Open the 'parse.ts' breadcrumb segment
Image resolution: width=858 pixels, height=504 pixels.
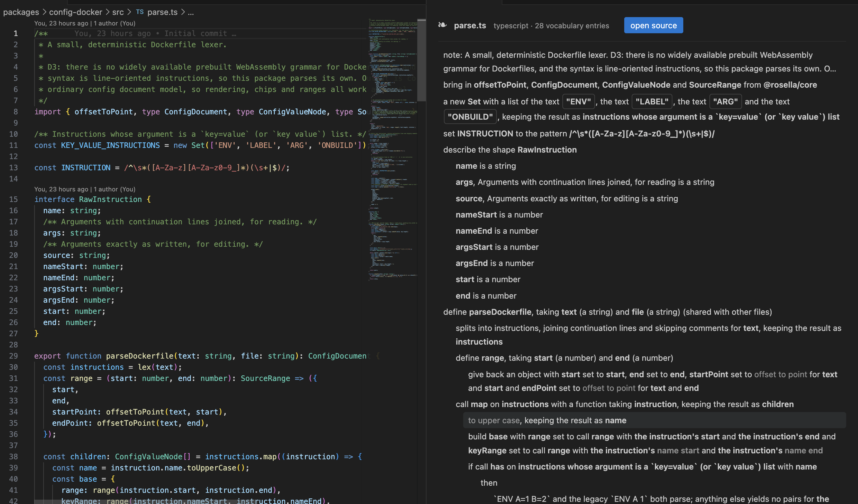(162, 12)
